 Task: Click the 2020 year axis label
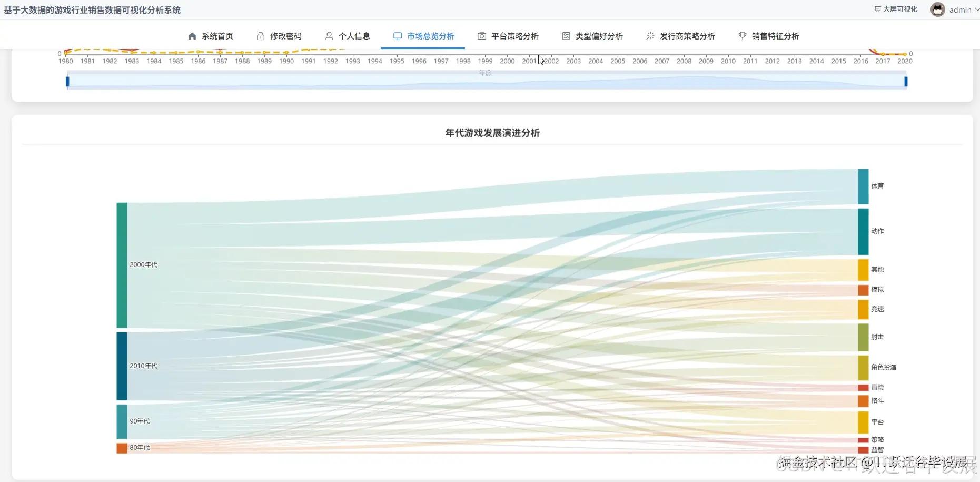click(x=905, y=61)
